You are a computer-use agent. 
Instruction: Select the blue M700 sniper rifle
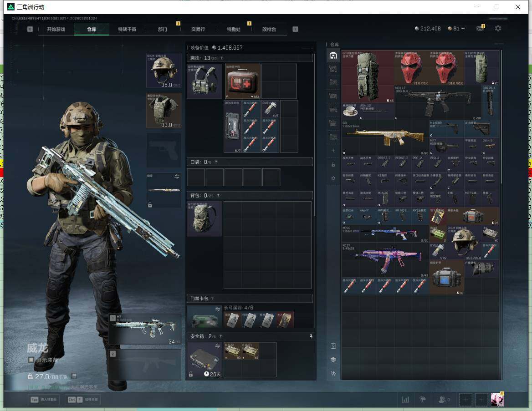[x=385, y=233]
